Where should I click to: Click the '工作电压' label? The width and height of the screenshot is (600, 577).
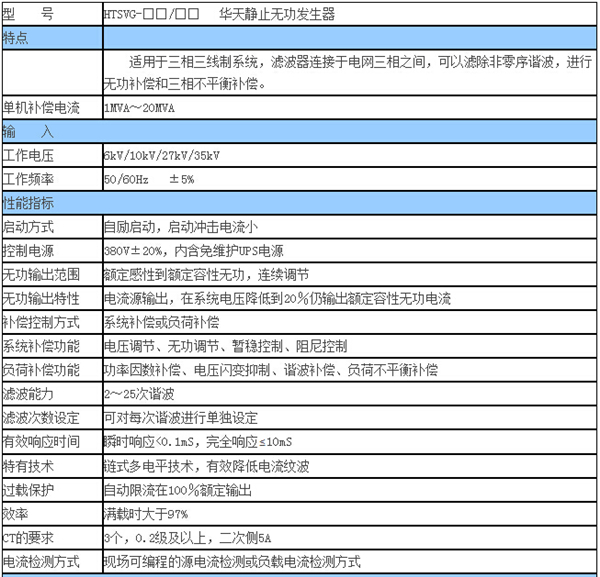pos(28,155)
